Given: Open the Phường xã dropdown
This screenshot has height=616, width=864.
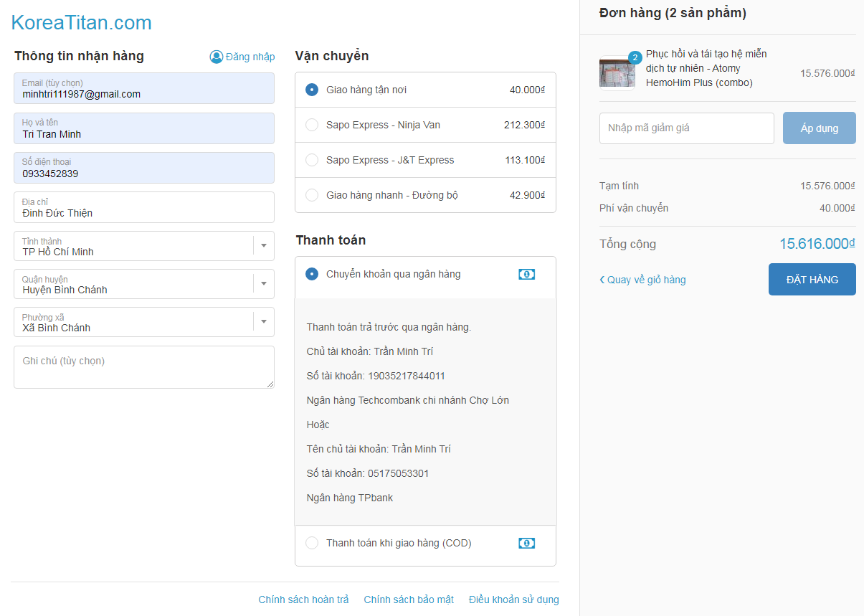Looking at the screenshot, I should (x=263, y=321).
